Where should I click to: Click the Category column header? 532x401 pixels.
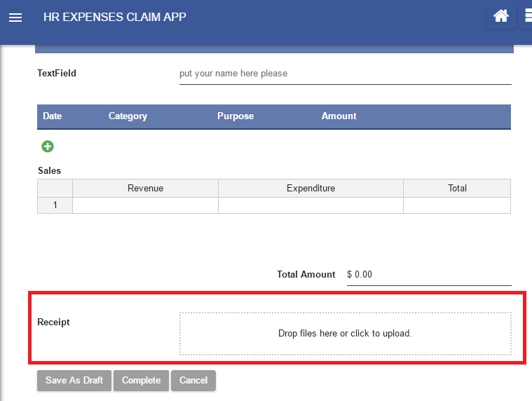128,116
